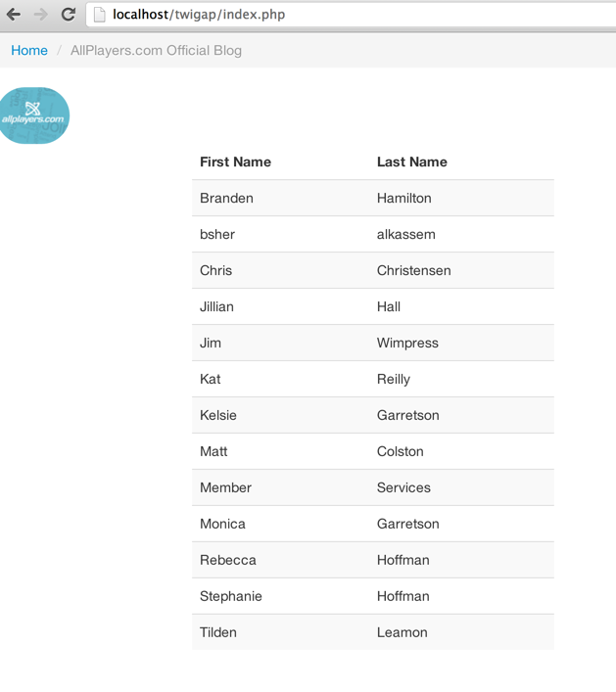This screenshot has height=692, width=616.
Task: Select the Stephanie first name cell
Action: 230,596
